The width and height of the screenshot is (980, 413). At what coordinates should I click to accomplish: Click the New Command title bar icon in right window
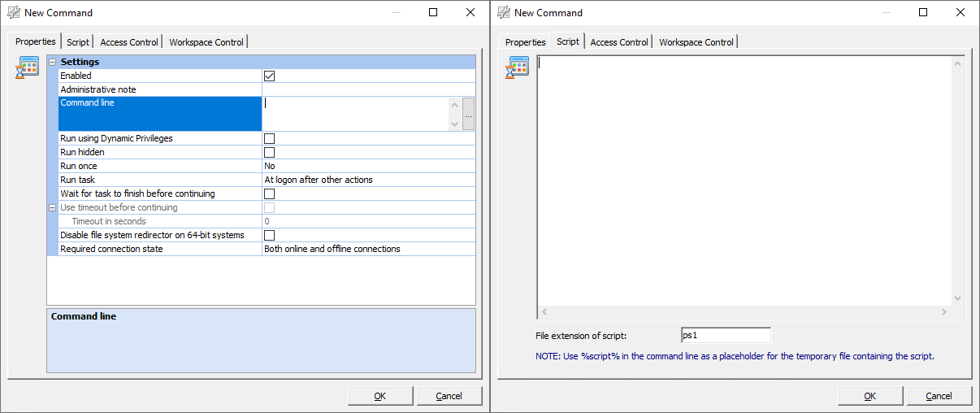(x=504, y=12)
